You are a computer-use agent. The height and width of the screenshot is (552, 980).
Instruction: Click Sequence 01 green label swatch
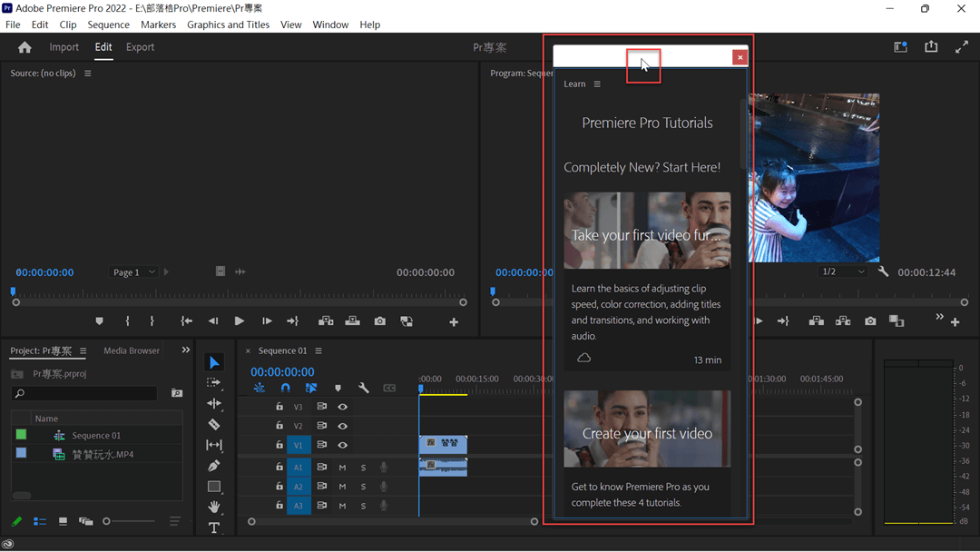click(x=21, y=434)
